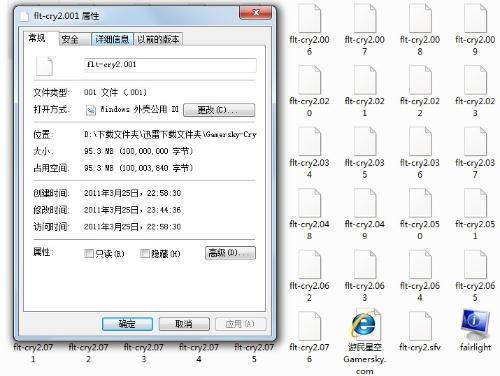Click the 应用(A) apply button
The width and height of the screenshot is (500, 376).
(241, 324)
